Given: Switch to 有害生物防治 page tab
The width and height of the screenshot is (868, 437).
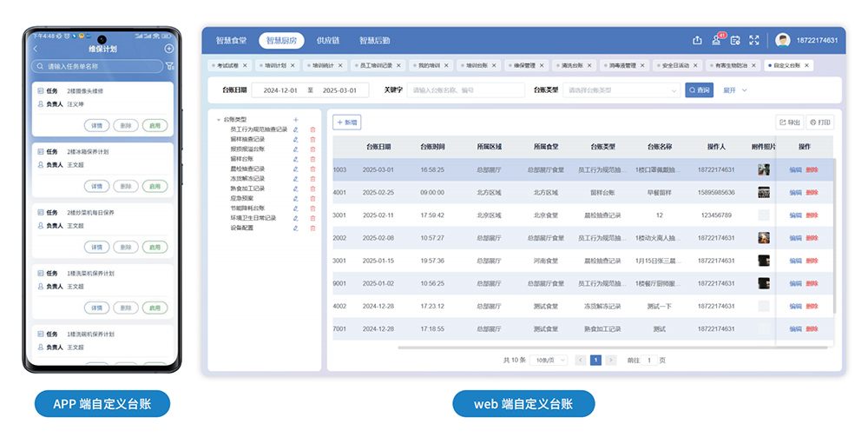Looking at the screenshot, I should [731, 65].
